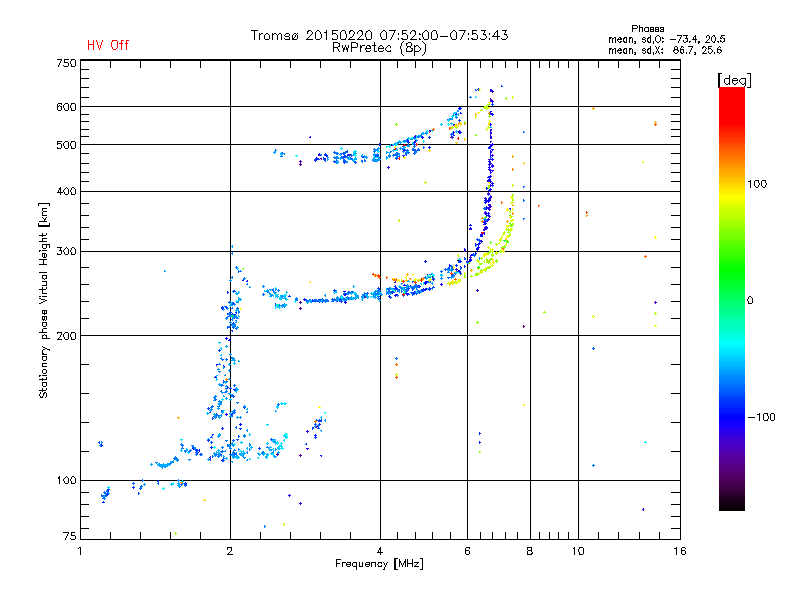Click the x-axis tick label '16'

point(680,551)
